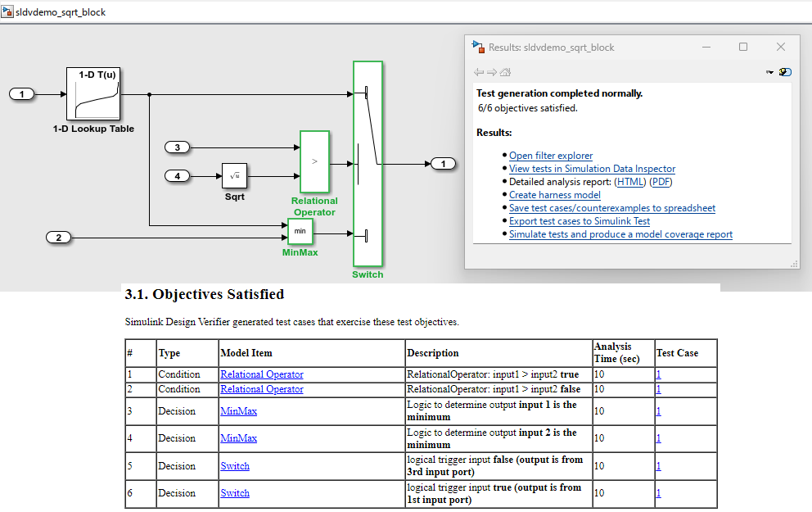Open the MinMax link in row 3
This screenshot has height=512, width=812.
(238, 410)
